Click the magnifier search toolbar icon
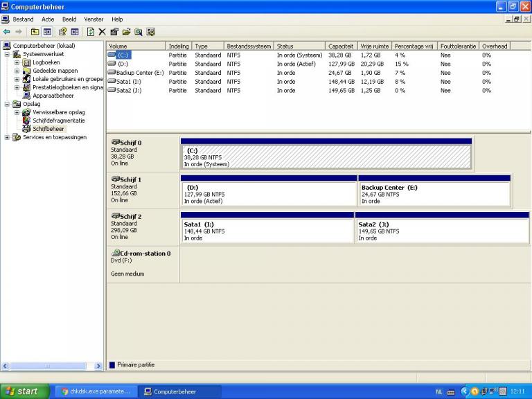Screen dimensions: 532x399 pos(139,31)
